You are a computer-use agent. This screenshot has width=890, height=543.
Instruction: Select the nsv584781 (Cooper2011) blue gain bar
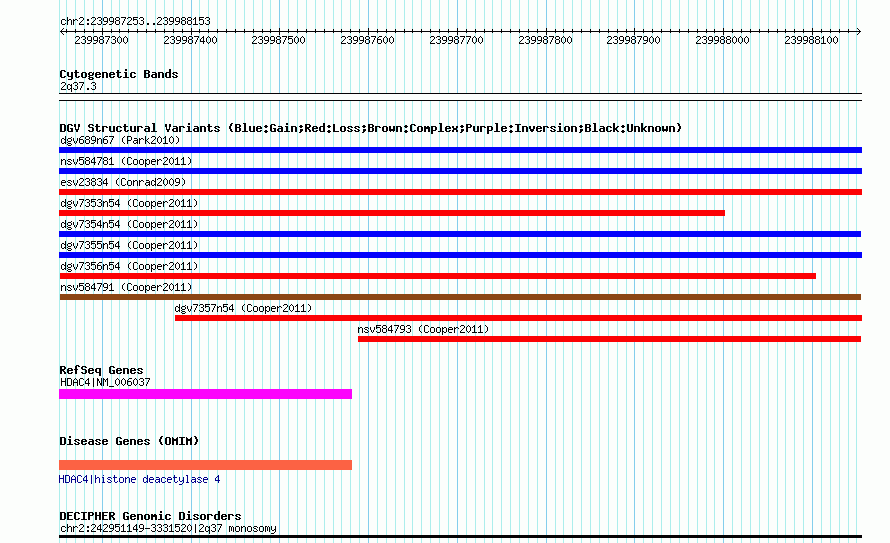pyautogui.click(x=460, y=171)
